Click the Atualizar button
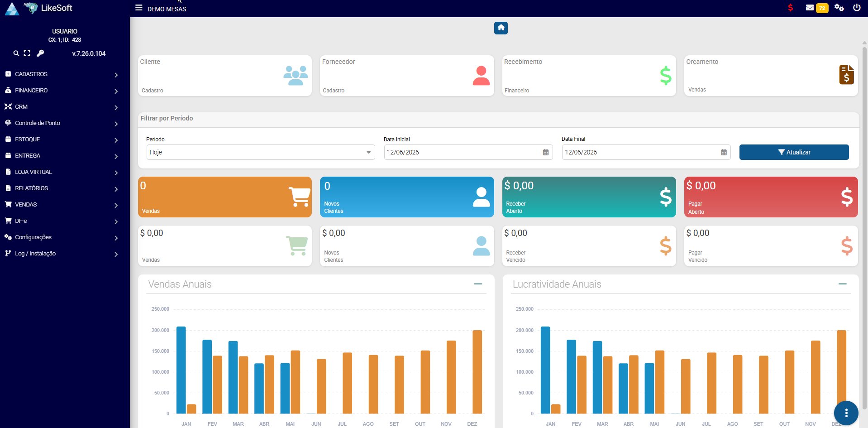Screen dimensions: 868x428 [794, 152]
